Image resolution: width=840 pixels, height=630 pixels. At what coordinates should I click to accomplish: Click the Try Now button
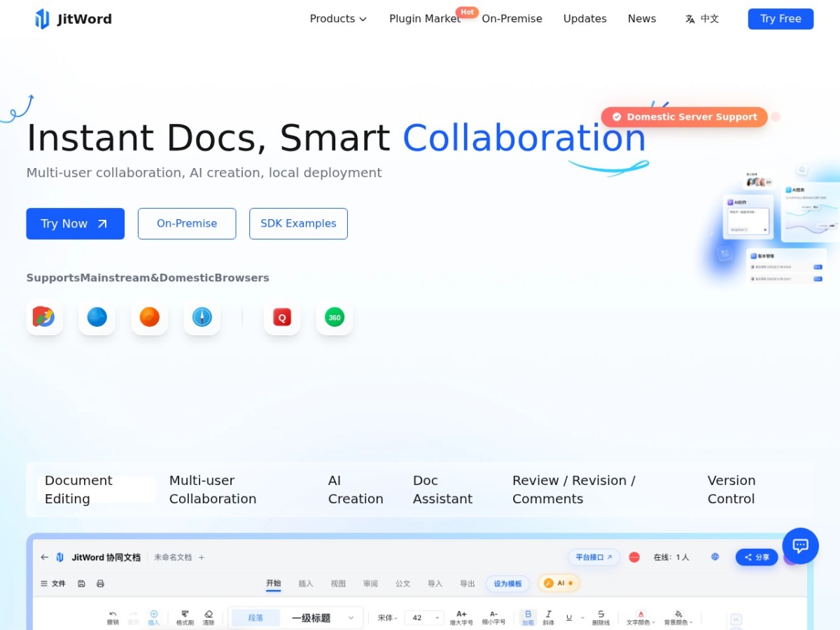click(76, 224)
